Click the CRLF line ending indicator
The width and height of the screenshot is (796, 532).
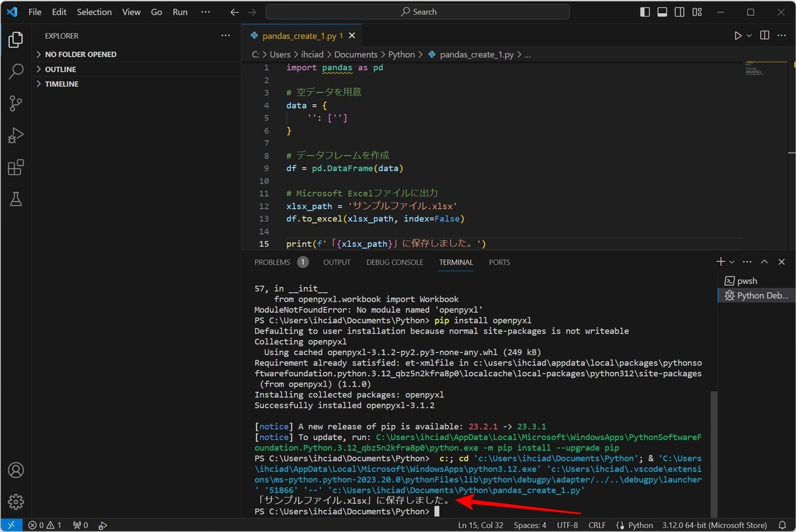pos(596,525)
